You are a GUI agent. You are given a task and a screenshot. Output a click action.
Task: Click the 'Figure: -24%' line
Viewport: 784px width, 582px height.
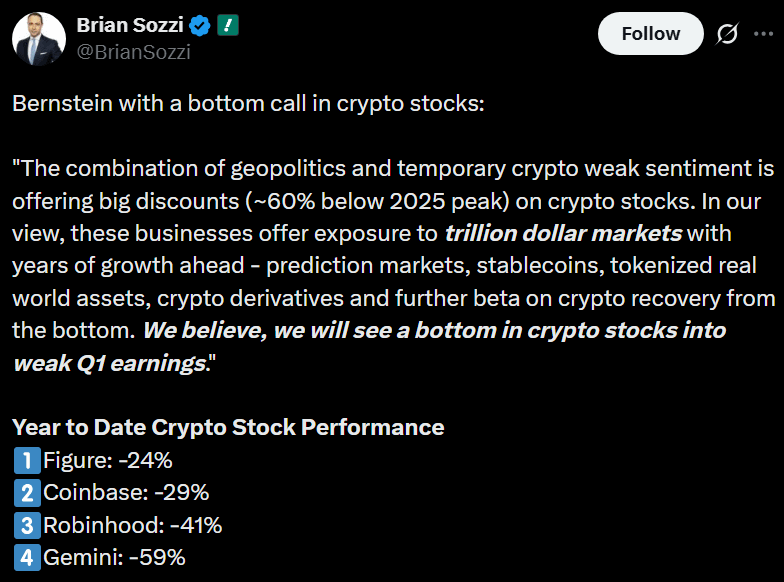tap(109, 461)
